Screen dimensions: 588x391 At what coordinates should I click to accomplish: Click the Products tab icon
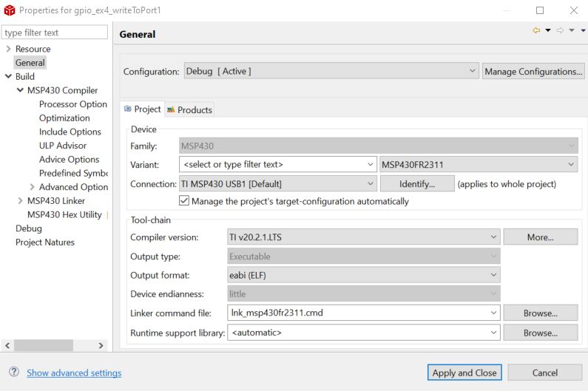[x=171, y=109]
